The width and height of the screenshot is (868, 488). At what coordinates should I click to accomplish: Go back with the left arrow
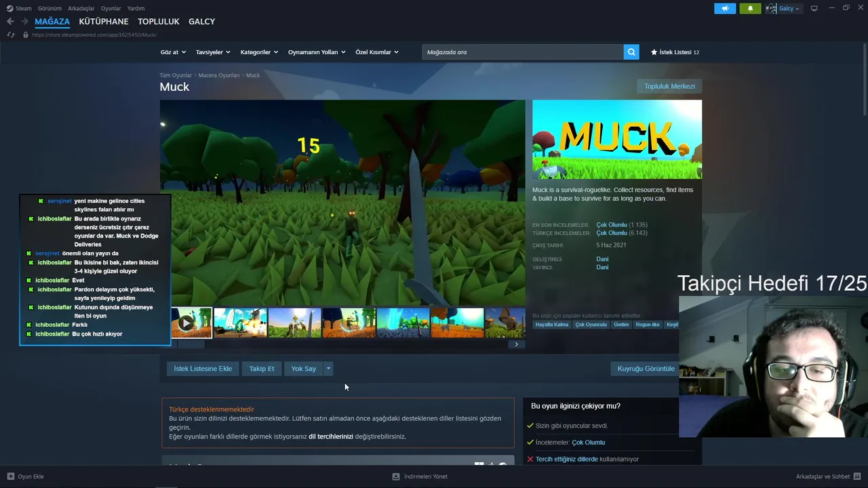pyautogui.click(x=10, y=22)
